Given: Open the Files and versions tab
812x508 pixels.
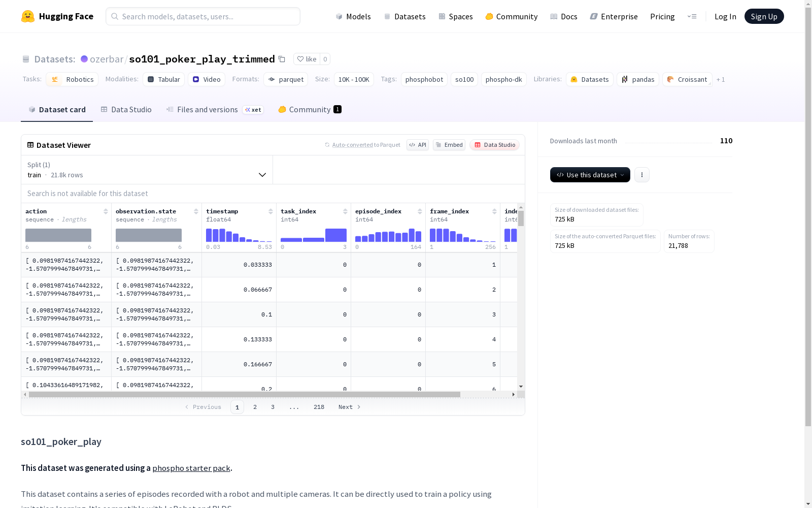Looking at the screenshot, I should click(x=215, y=110).
